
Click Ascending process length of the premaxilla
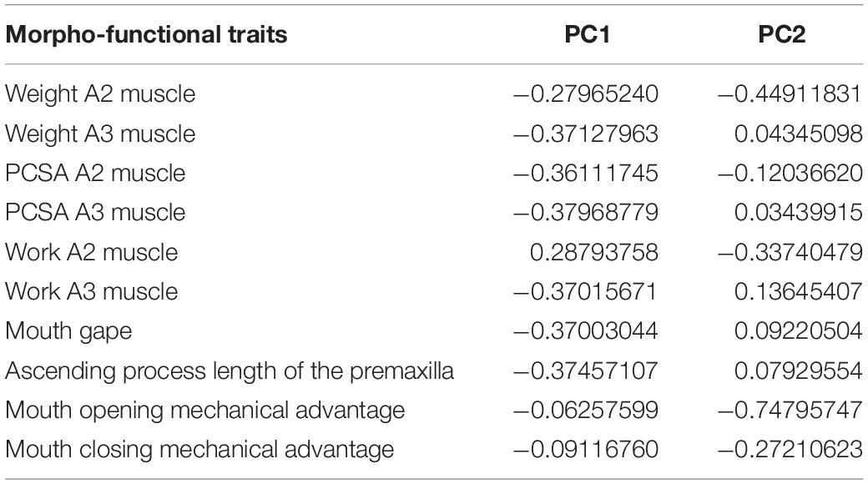tap(230, 371)
